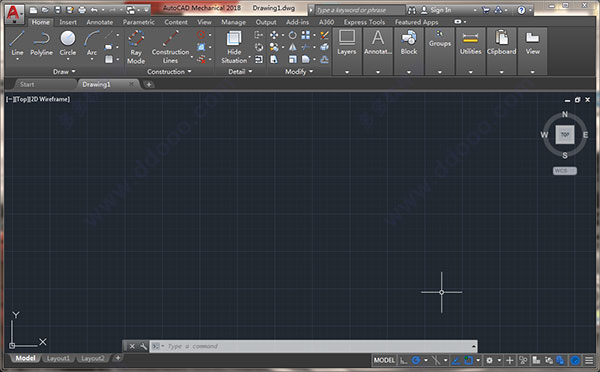600x372 pixels.
Task: Toggle the WCS coordinate system button
Action: coord(564,171)
